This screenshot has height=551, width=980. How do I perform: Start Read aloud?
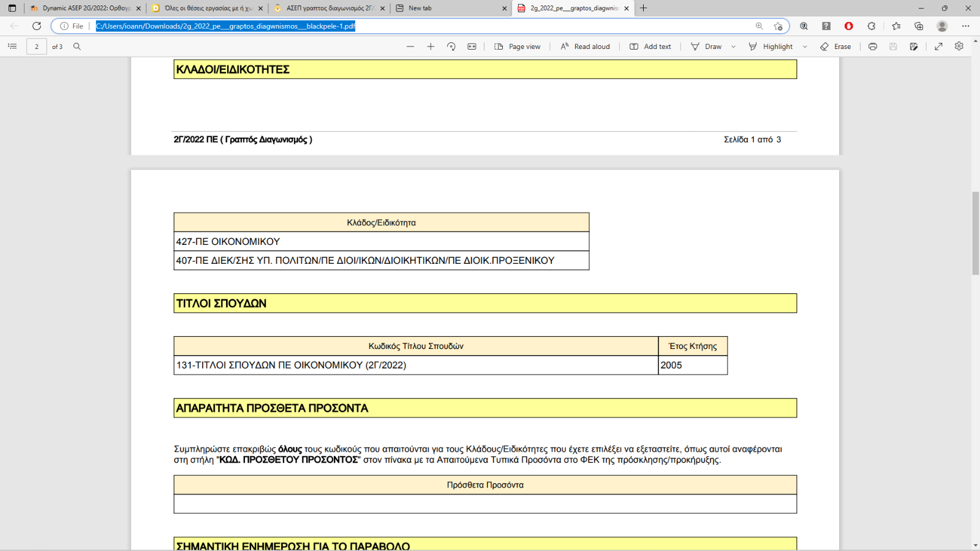586,47
